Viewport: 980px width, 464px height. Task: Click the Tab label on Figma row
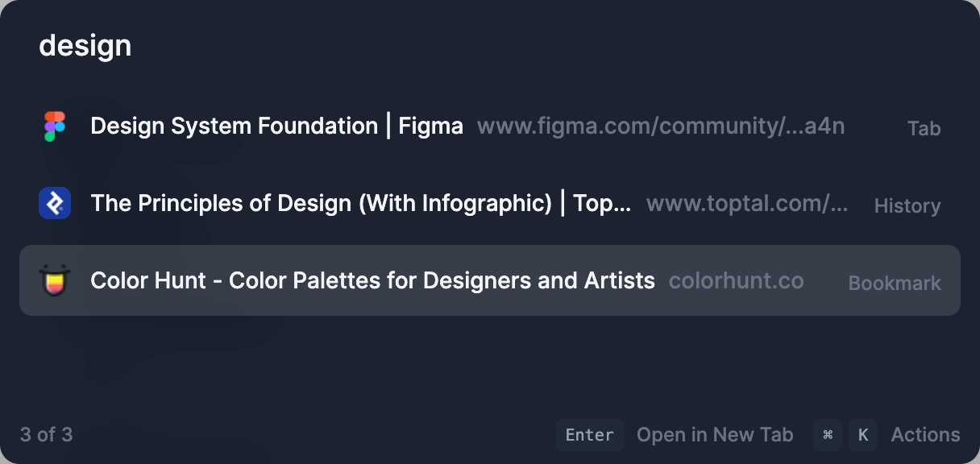click(924, 129)
